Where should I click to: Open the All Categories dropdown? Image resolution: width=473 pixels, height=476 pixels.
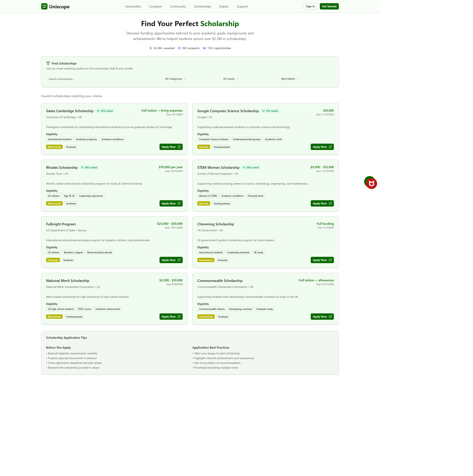coord(175,79)
